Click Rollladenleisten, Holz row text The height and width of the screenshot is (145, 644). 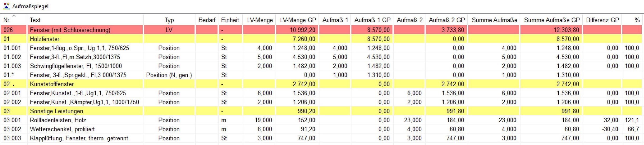pos(58,120)
